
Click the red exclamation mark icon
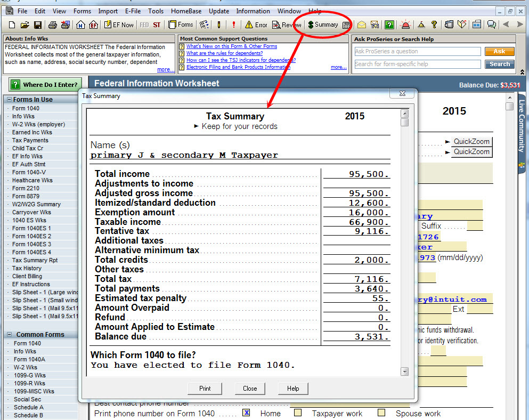coord(233,25)
